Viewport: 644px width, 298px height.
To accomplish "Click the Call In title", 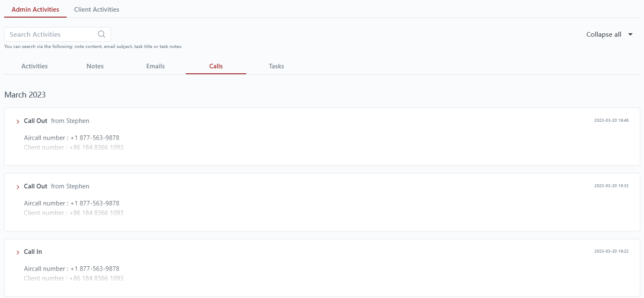I will point(33,252).
